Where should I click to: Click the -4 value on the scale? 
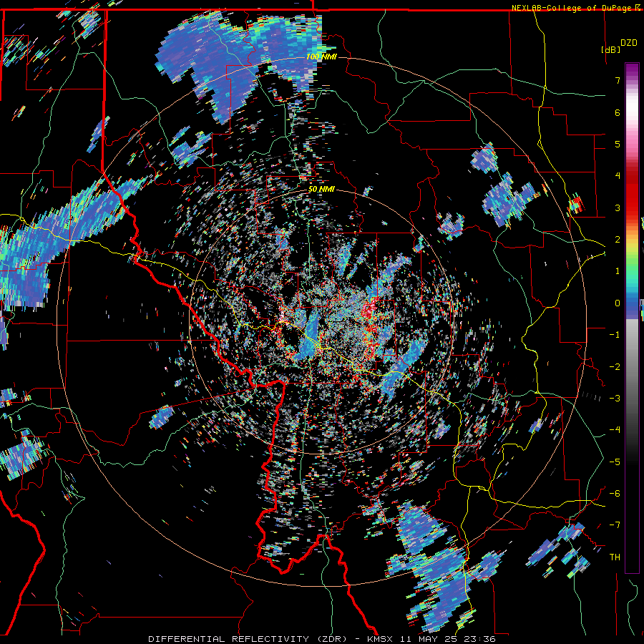615,430
